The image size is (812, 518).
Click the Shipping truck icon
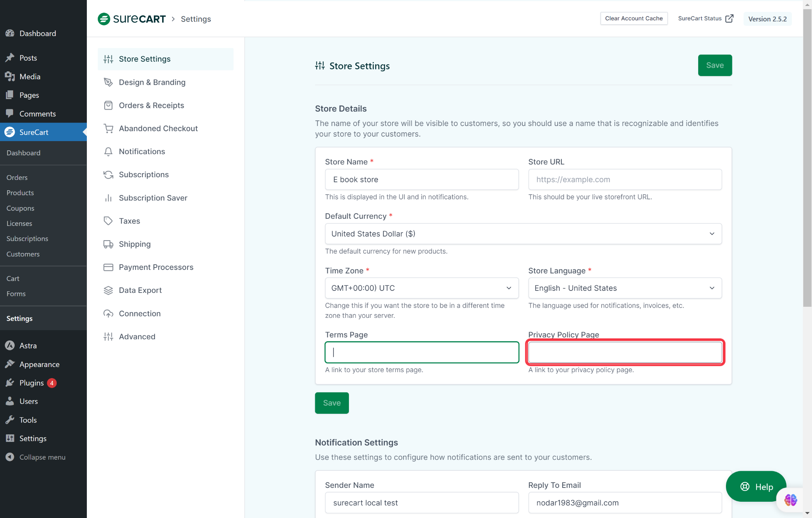pyautogui.click(x=108, y=244)
